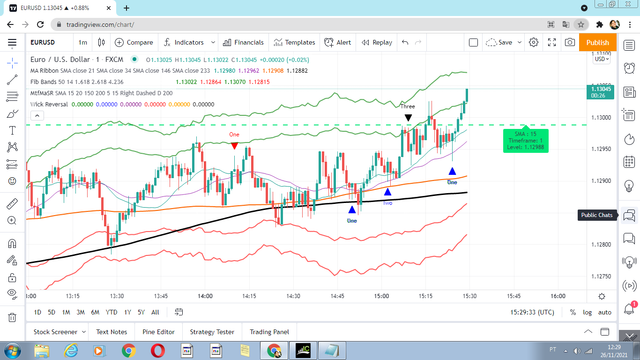Collapse the indicator legend with arrow button
Viewport: 640px width, 360px height.
[x=37, y=116]
